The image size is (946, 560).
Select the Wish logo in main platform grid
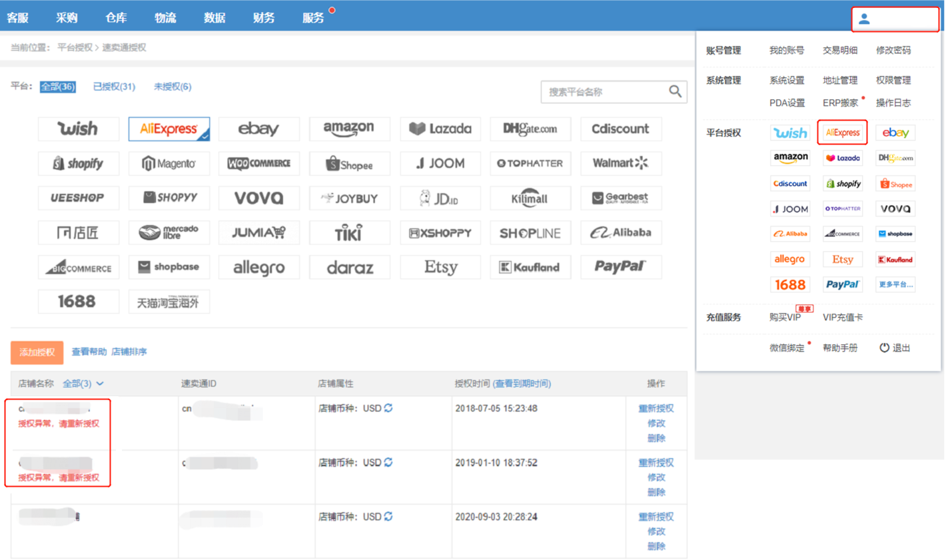coord(79,129)
